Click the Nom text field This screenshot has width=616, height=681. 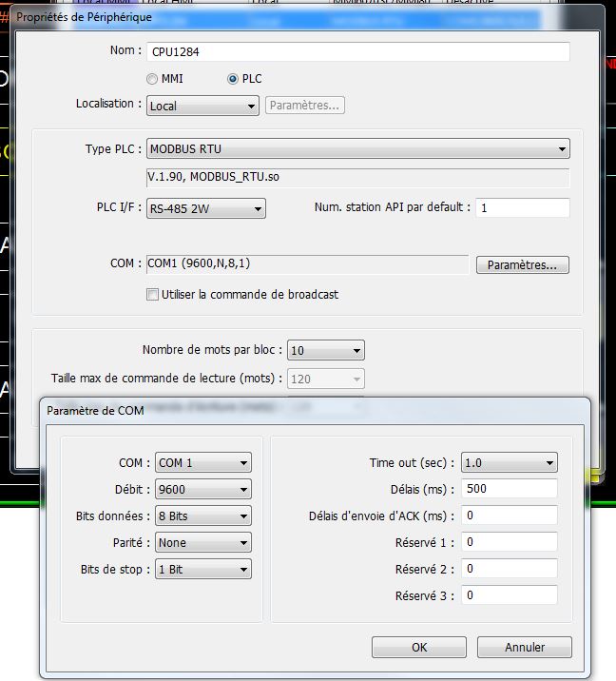[357, 52]
